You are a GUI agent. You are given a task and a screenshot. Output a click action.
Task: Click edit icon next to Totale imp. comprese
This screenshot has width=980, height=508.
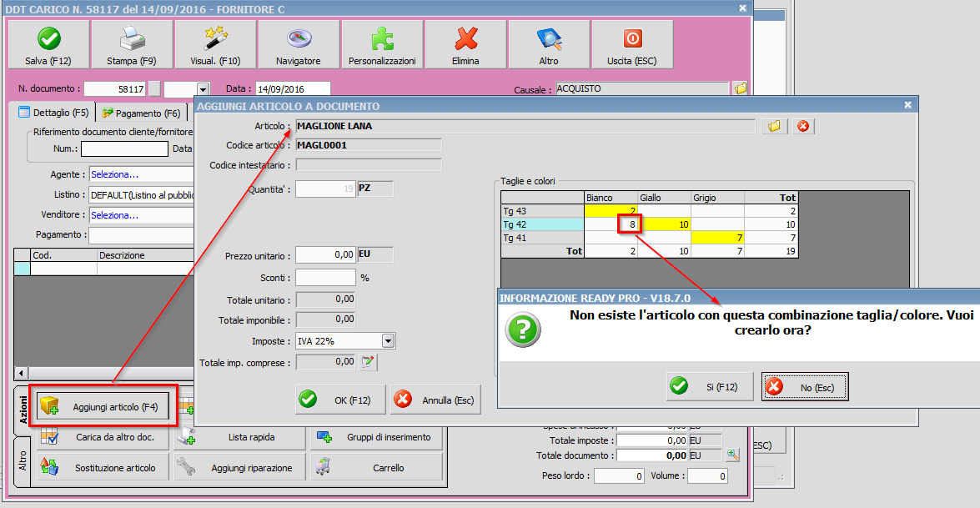click(x=369, y=362)
